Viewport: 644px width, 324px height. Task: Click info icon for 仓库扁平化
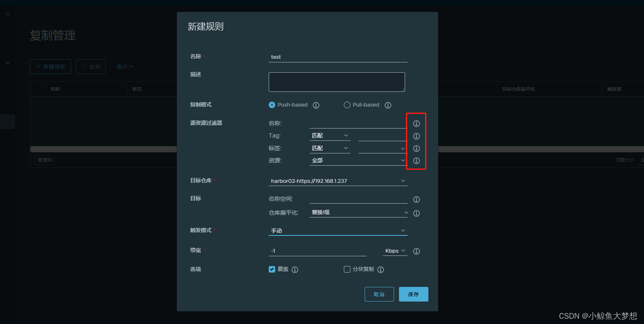[417, 213]
